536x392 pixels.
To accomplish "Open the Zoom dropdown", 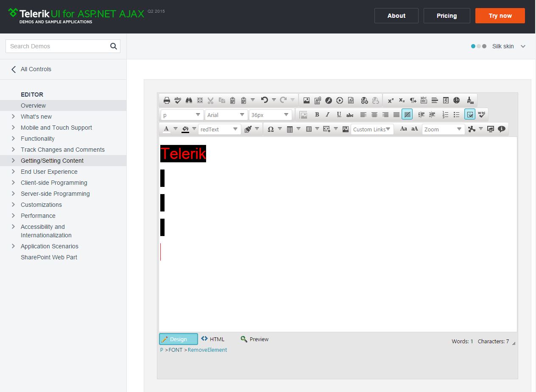I will tap(443, 129).
